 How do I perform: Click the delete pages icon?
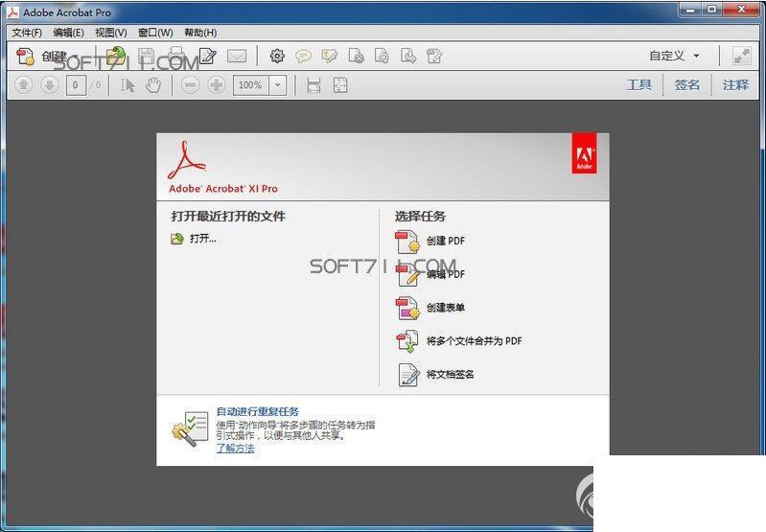coord(356,57)
